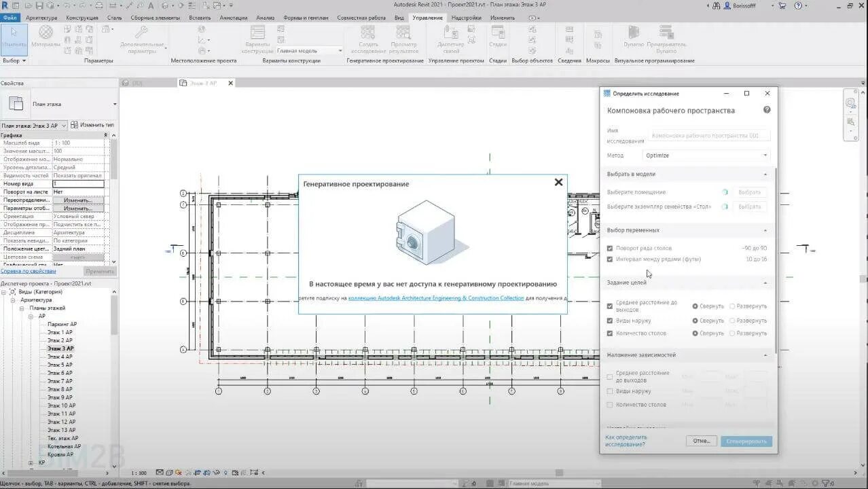Collapse the Планы этажей tree node
Viewport: 868px width, 489px height.
pyautogui.click(x=22, y=308)
